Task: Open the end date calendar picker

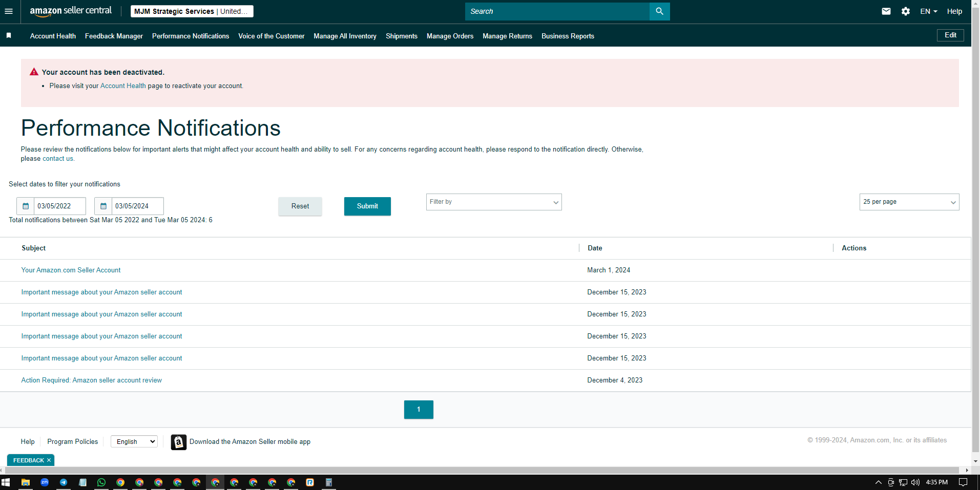Action: coord(103,206)
